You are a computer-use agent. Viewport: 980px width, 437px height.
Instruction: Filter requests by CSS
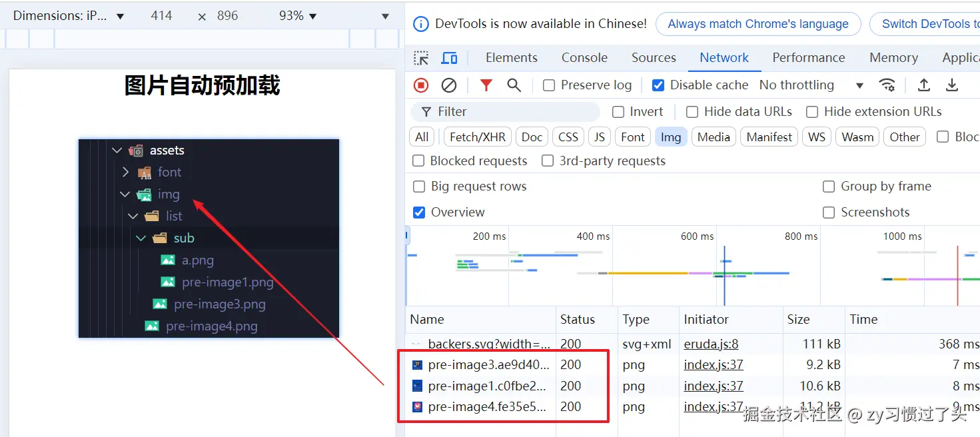568,137
